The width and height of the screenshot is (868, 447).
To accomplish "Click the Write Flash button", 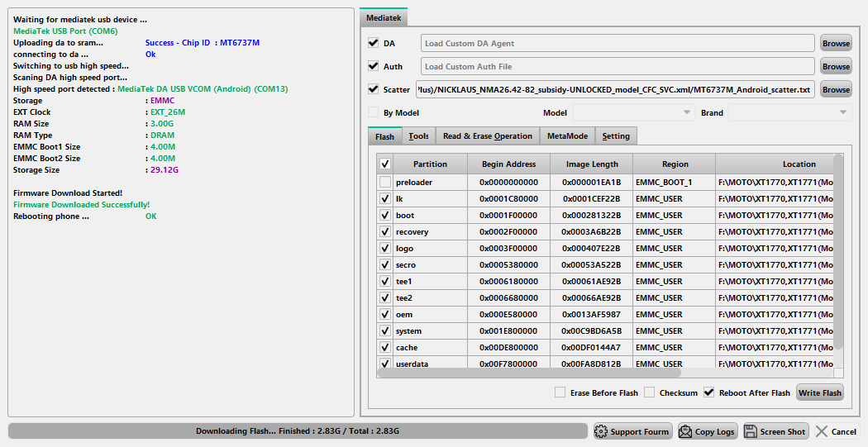I will tap(820, 392).
